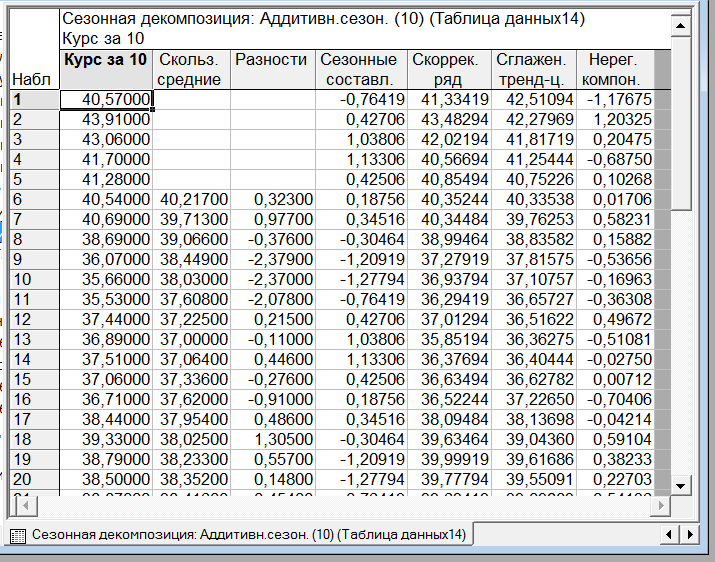The height and width of the screenshot is (562, 715).
Task: Select the Курс за 10 column header
Action: [106, 69]
